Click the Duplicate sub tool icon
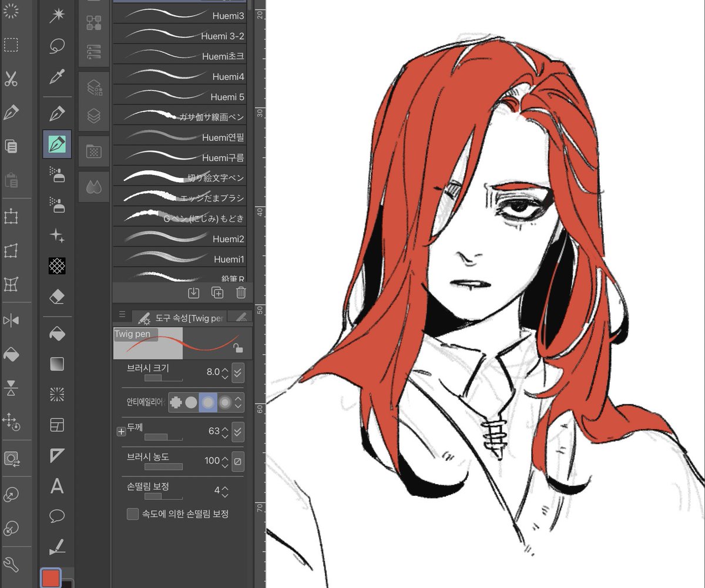 click(217, 293)
